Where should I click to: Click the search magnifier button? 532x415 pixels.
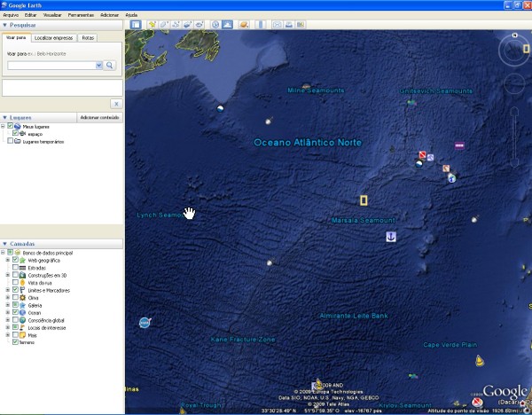[111, 66]
